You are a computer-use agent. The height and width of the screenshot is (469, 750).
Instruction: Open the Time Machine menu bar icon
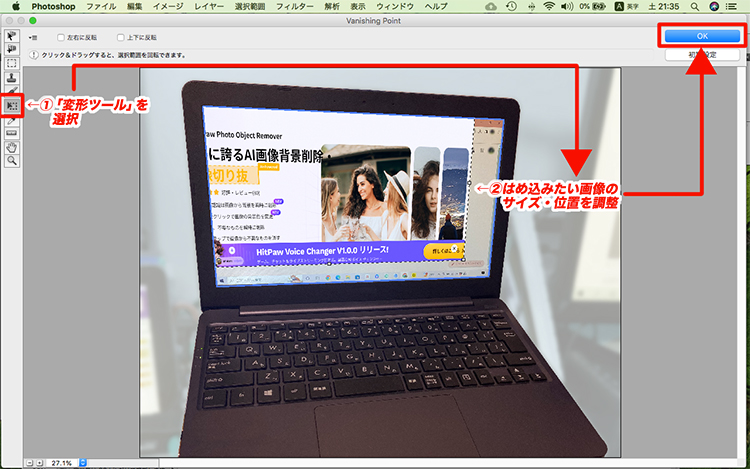511,6
